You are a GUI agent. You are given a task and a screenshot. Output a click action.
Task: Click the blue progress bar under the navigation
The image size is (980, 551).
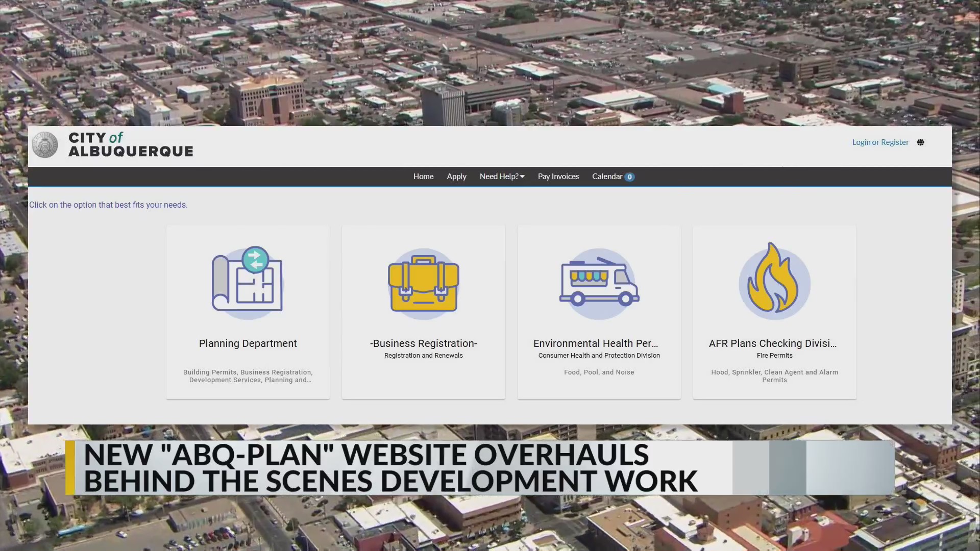(x=490, y=188)
